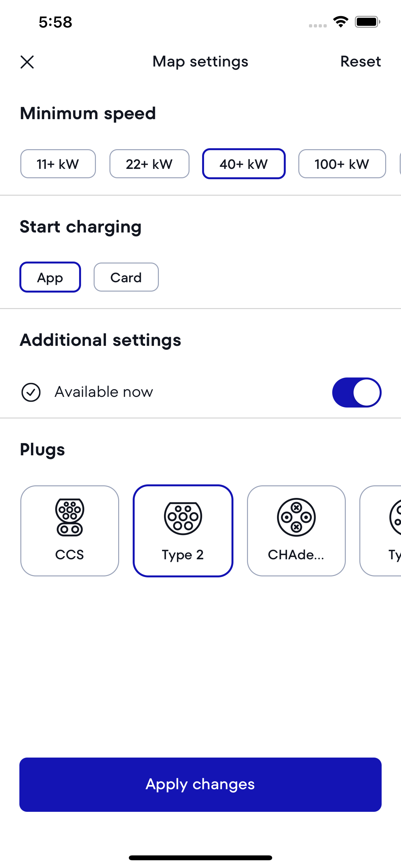Select the CHAdeMO plug icon
This screenshot has height=868, width=401.
coord(296,517)
